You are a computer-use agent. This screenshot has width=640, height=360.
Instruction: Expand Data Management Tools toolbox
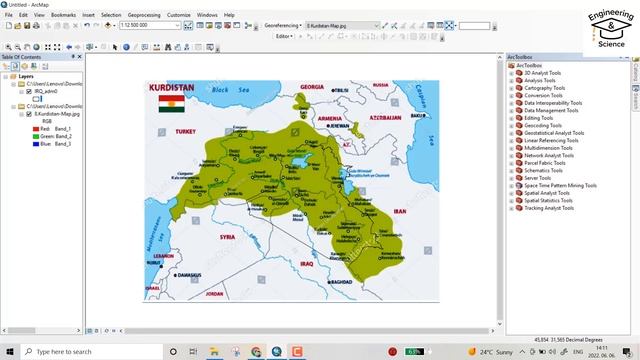(511, 111)
